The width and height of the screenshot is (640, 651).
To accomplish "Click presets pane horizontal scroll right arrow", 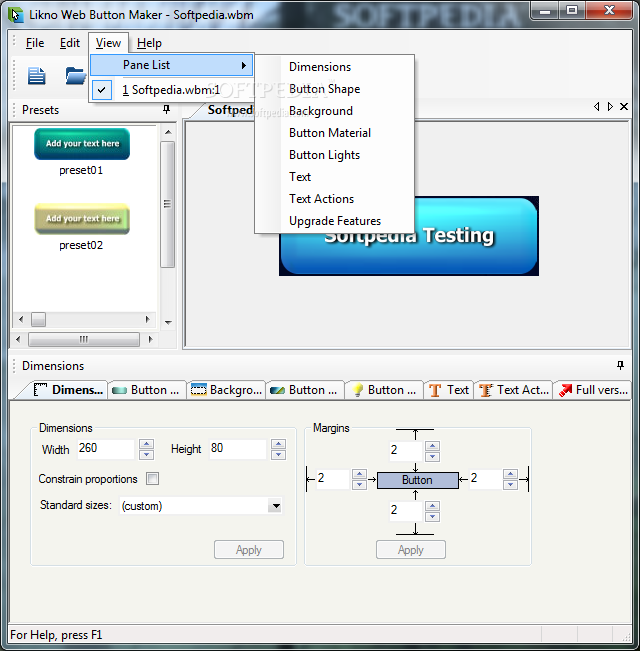I will click(150, 339).
